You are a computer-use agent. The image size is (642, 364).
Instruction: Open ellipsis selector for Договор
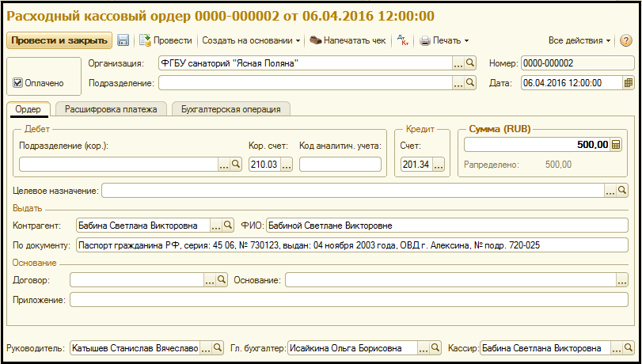tap(210, 279)
